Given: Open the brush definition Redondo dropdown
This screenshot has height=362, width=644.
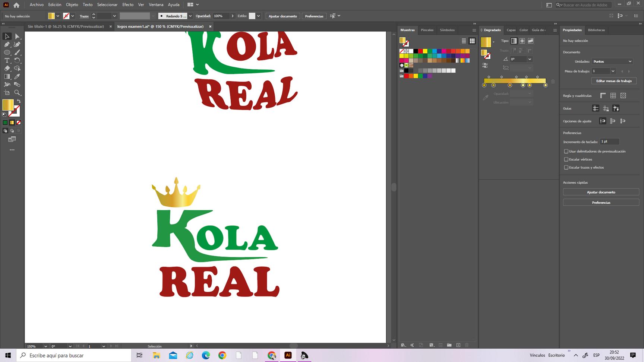Looking at the screenshot, I should coord(190,16).
